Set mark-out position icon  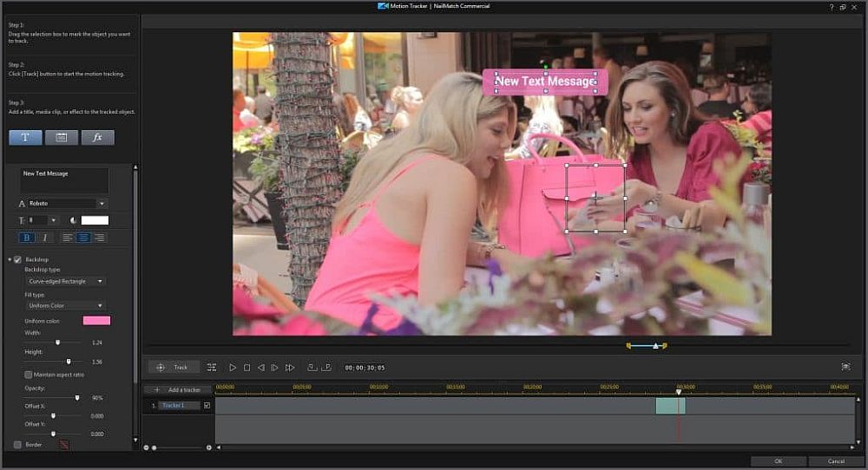(326, 367)
